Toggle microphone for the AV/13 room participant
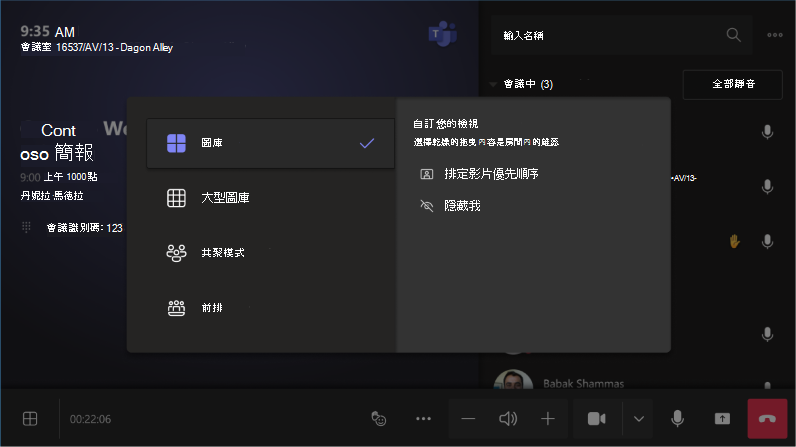Viewport: 796px width, 447px height. pyautogui.click(x=768, y=187)
